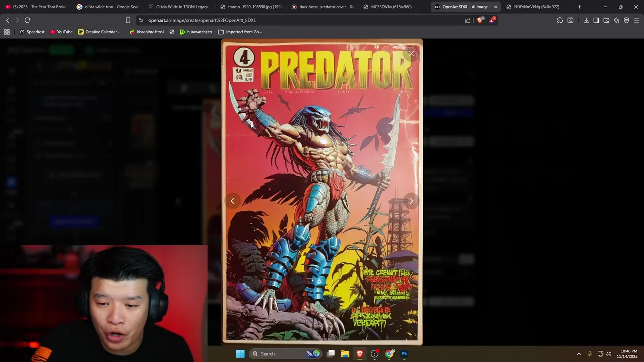Switch to 'olivia wilde tron - Google Search' tab

[x=108, y=7]
